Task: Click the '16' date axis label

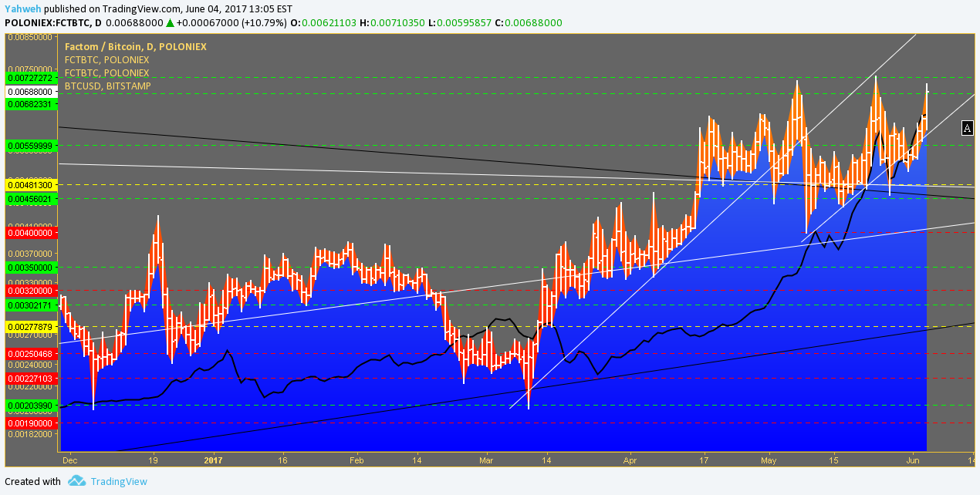Action: point(282,460)
